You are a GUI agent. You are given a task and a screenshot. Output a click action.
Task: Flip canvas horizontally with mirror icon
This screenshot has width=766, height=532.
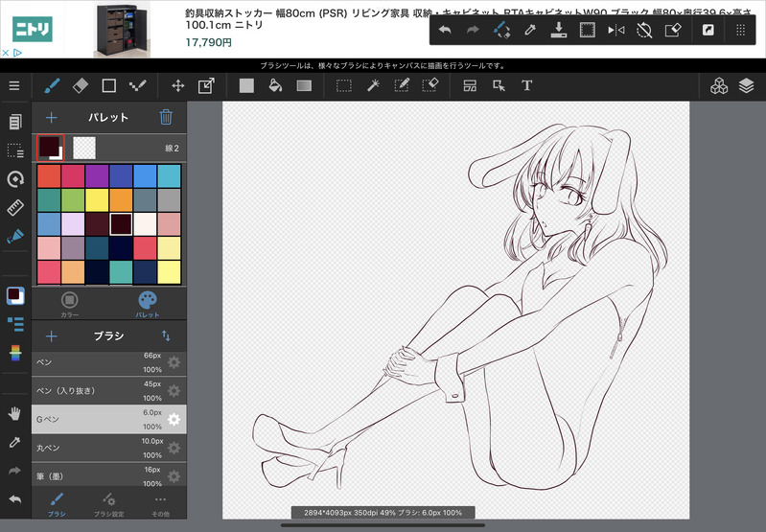pyautogui.click(x=616, y=31)
